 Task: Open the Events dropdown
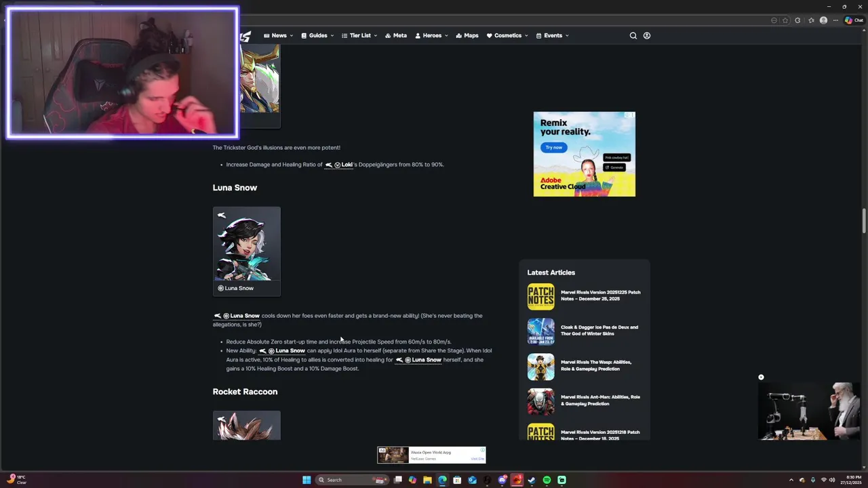[552, 35]
